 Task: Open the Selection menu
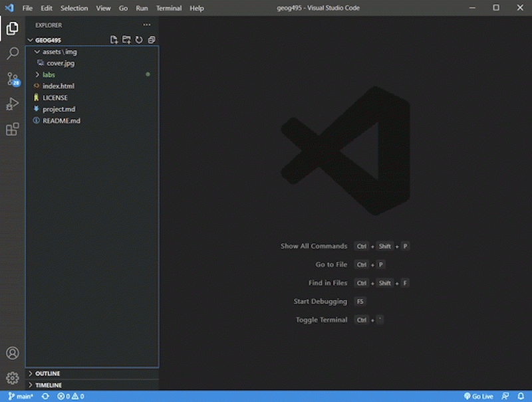74,8
